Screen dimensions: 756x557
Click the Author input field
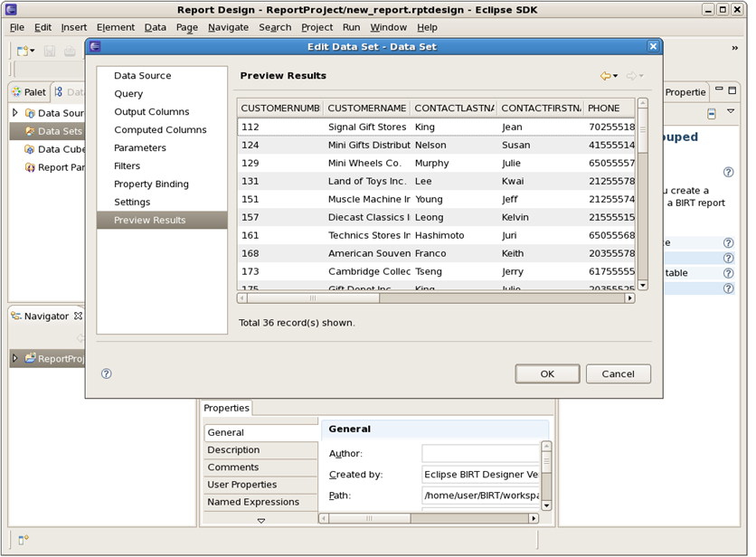click(481, 453)
